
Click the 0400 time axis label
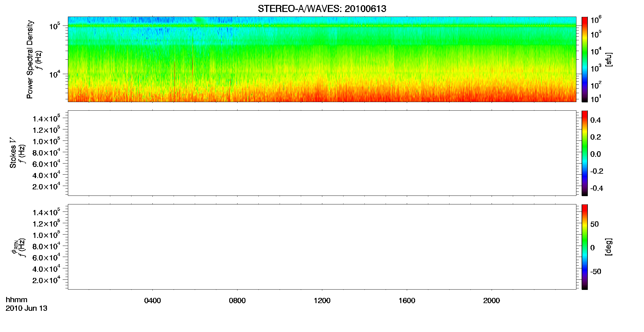152,301
